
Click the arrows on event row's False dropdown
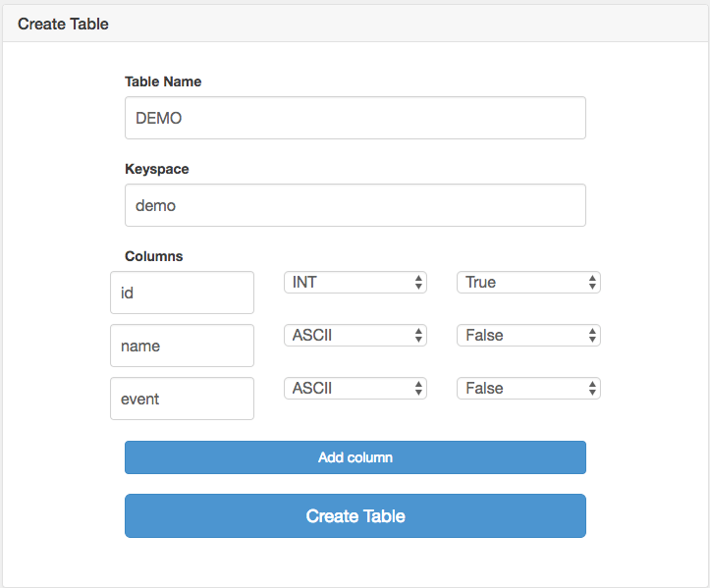pyautogui.click(x=592, y=389)
